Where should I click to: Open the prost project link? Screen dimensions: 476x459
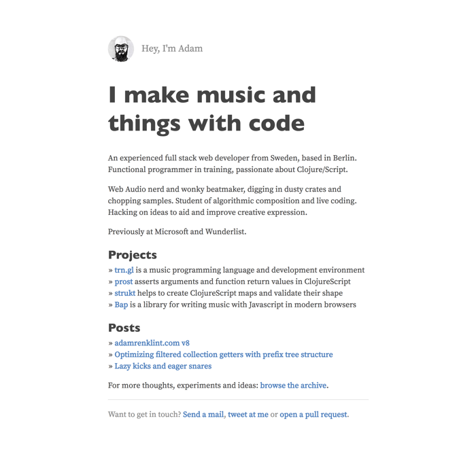[x=124, y=282]
